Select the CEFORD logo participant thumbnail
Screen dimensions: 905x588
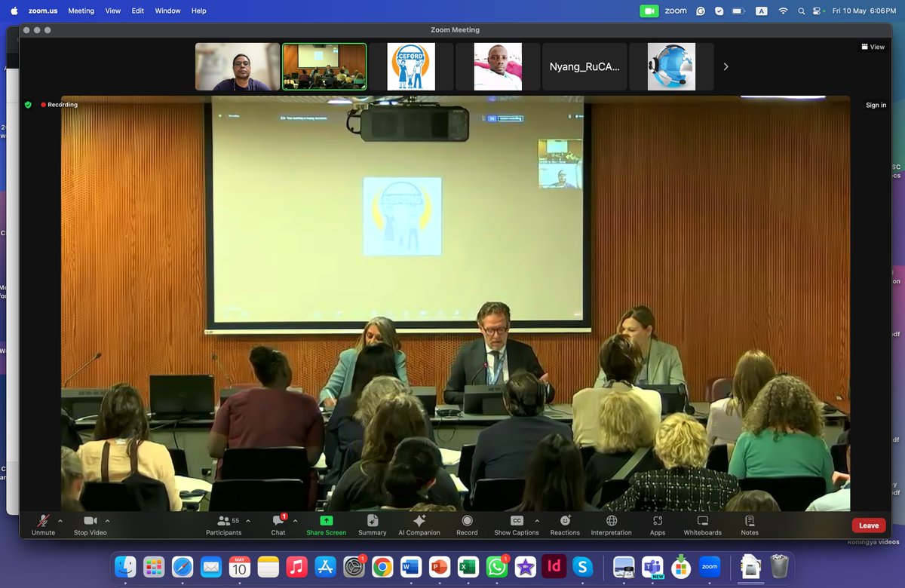tap(411, 66)
